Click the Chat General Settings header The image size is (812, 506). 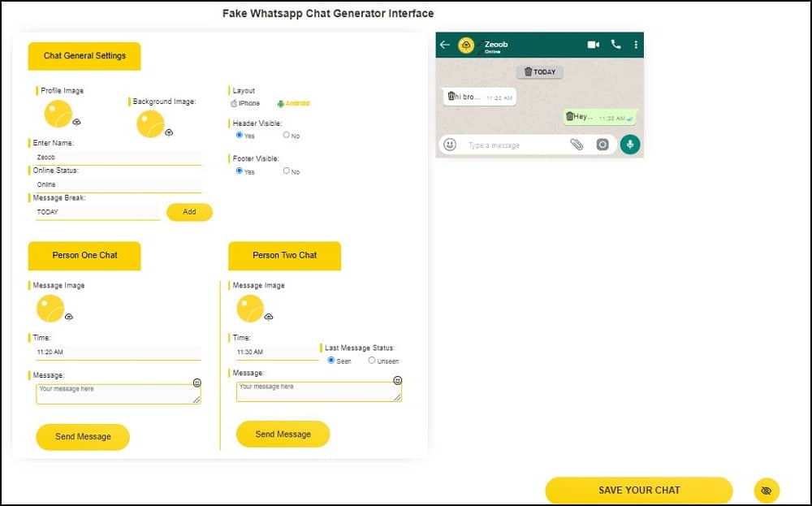click(84, 56)
